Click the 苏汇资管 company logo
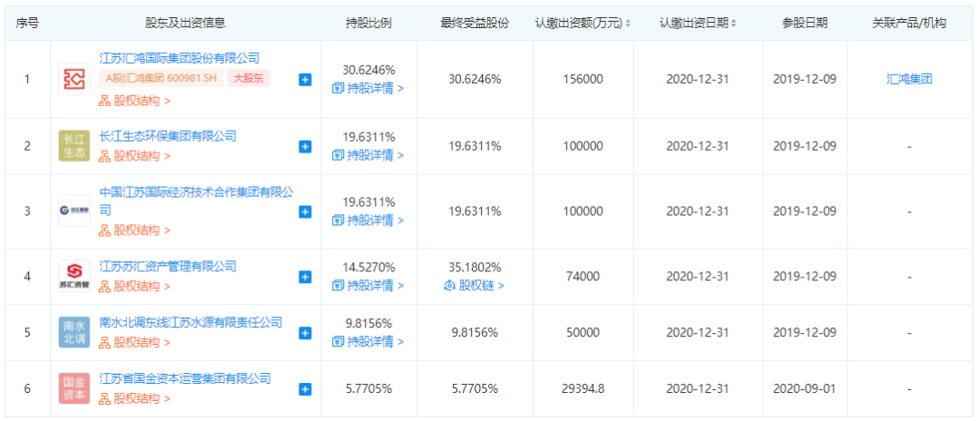 coord(74,276)
